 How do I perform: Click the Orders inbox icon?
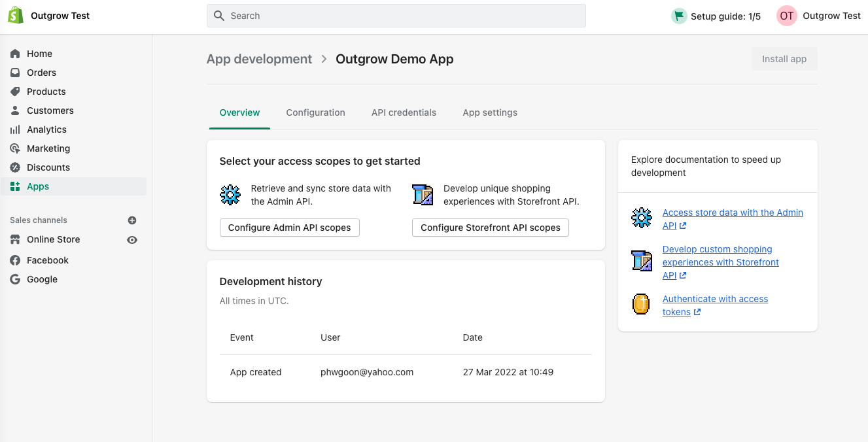pyautogui.click(x=15, y=73)
